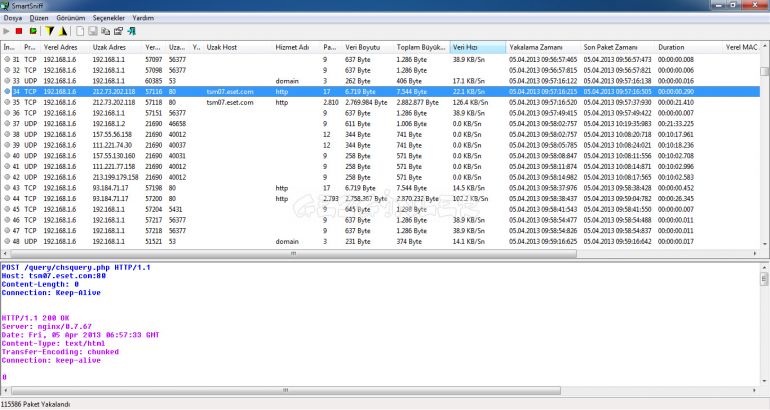Click the Server: nginx/0.7.67 line
The width and height of the screenshot is (770, 410).
(x=47, y=327)
